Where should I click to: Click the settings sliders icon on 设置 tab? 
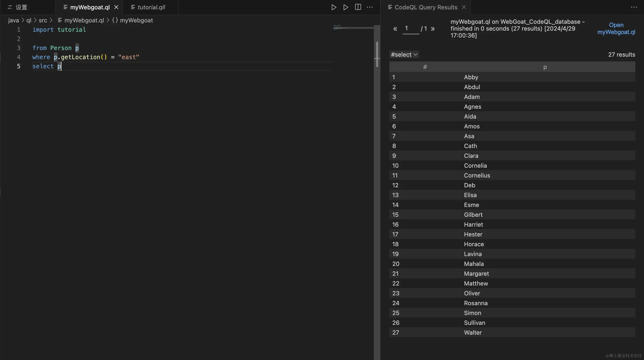[x=10, y=7]
